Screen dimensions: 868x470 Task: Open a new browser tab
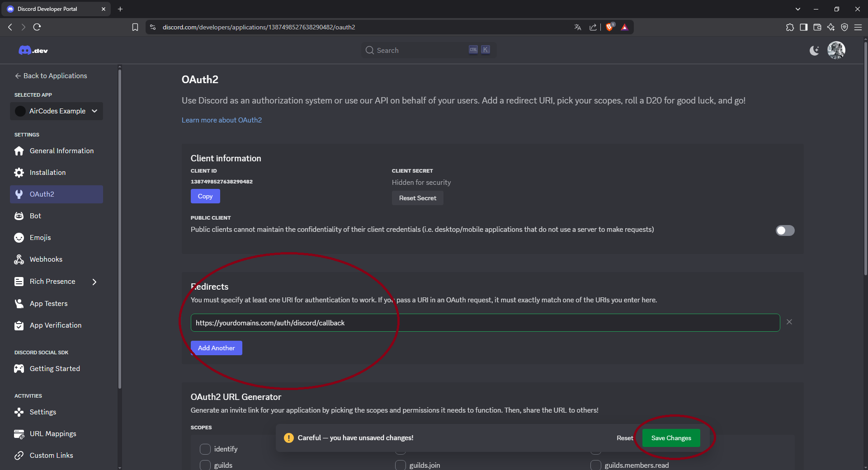coord(120,9)
